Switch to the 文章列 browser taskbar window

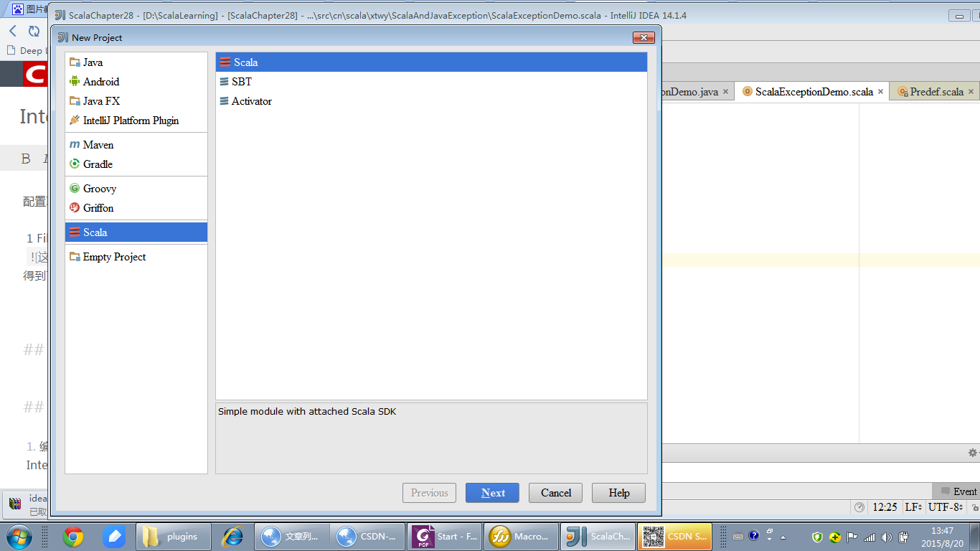292,536
